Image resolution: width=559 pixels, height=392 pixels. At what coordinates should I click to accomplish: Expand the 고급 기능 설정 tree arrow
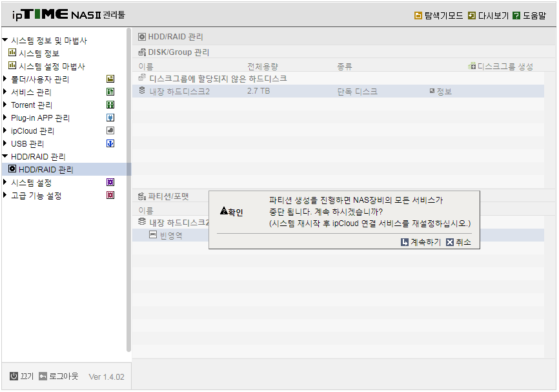5,195
